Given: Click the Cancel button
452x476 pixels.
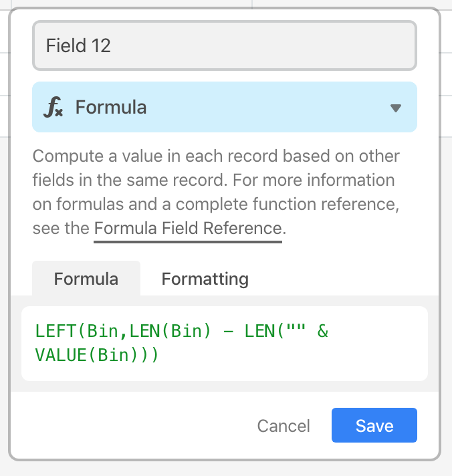Looking at the screenshot, I should (x=284, y=426).
